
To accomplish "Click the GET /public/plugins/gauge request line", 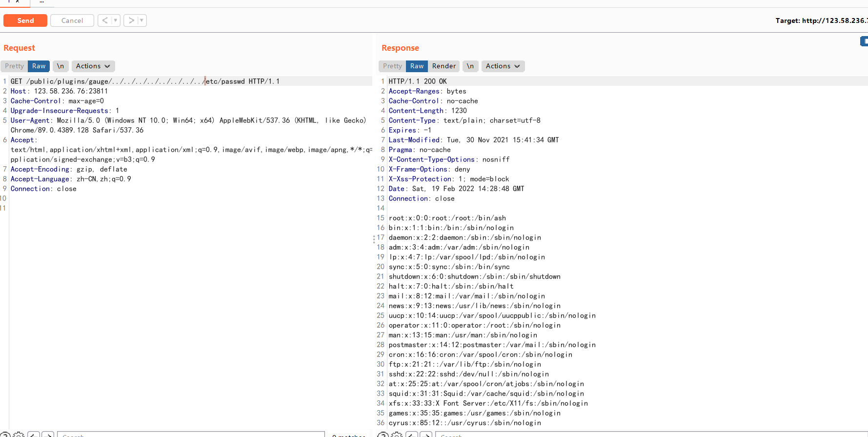I will [145, 81].
